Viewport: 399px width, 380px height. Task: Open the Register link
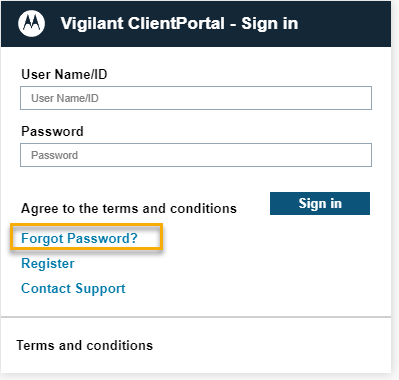coord(48,263)
